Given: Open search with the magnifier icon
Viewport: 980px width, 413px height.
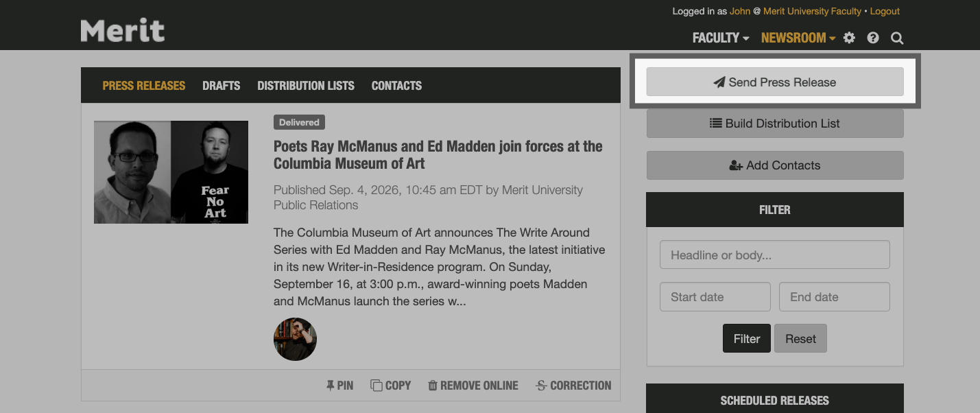Looking at the screenshot, I should [x=897, y=38].
